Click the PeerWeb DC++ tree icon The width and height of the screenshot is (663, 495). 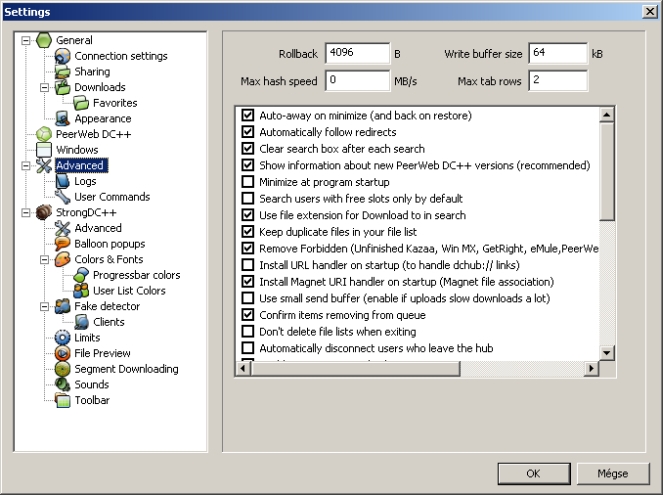coord(44,134)
